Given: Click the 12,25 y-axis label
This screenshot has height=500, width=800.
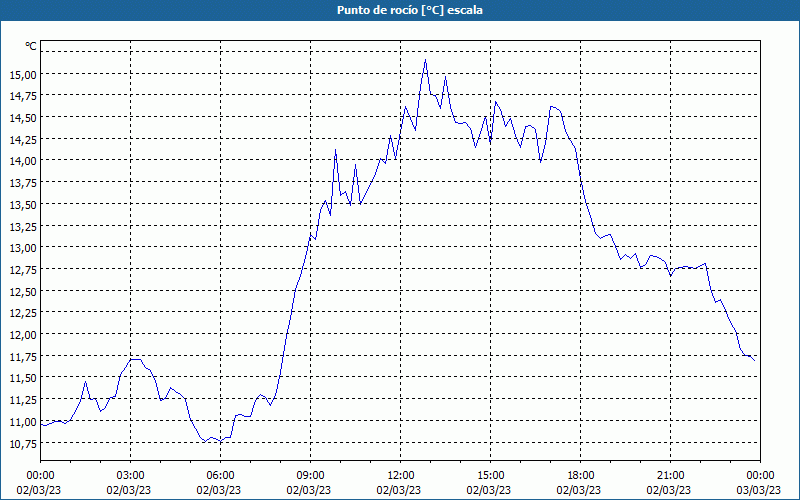Looking at the screenshot, I should [23, 313].
